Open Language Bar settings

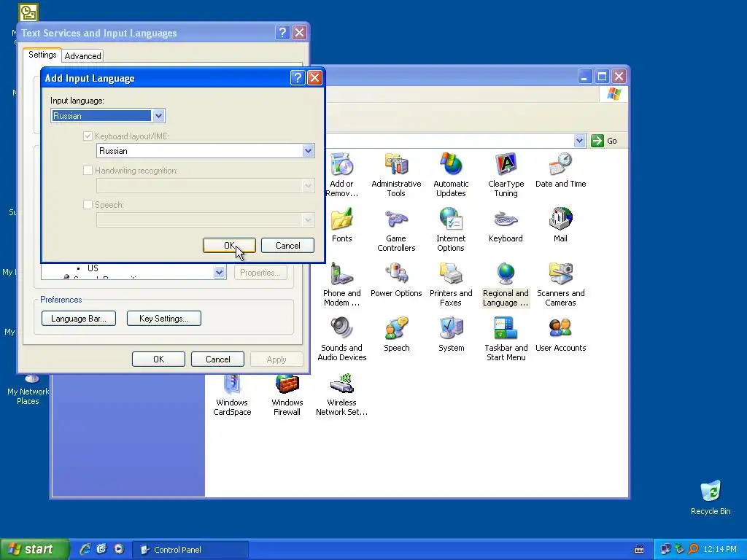click(79, 319)
